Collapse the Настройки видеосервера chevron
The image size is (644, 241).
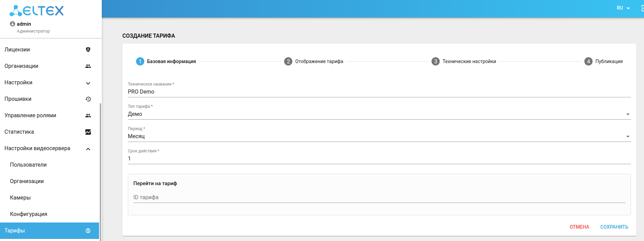(88, 149)
